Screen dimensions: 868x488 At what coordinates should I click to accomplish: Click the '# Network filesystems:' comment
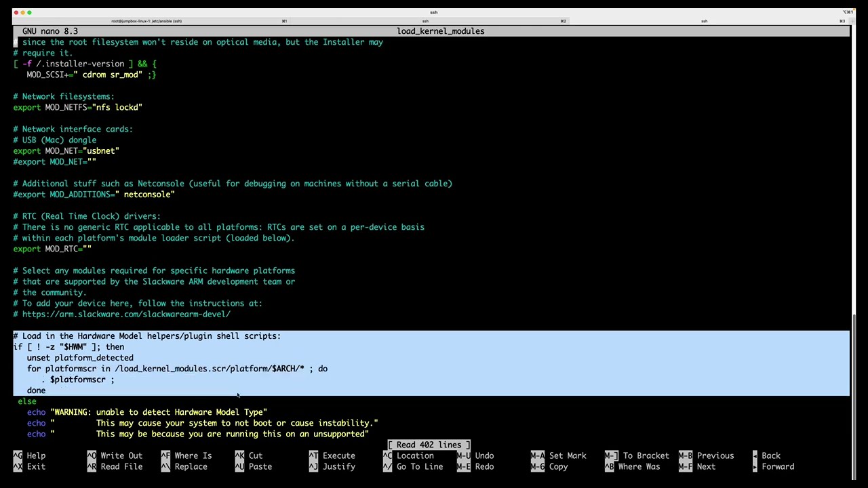coord(64,96)
